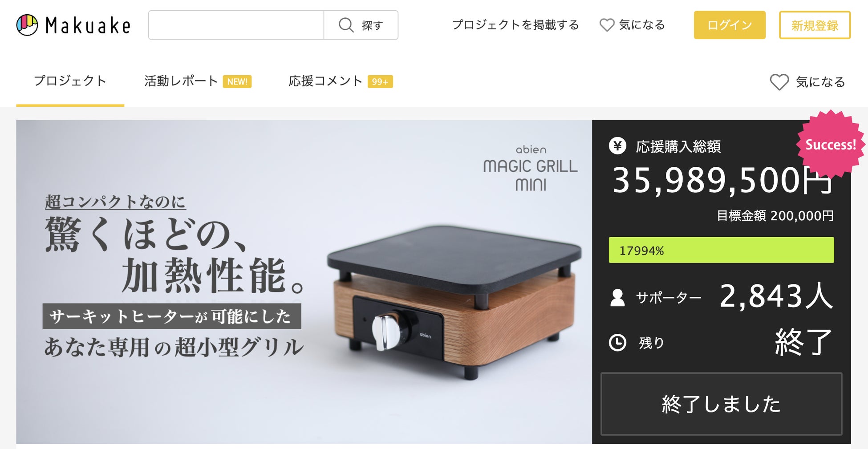Screen dimensions: 868x449
Task: Select the プロジェクト tab
Action: click(x=70, y=81)
